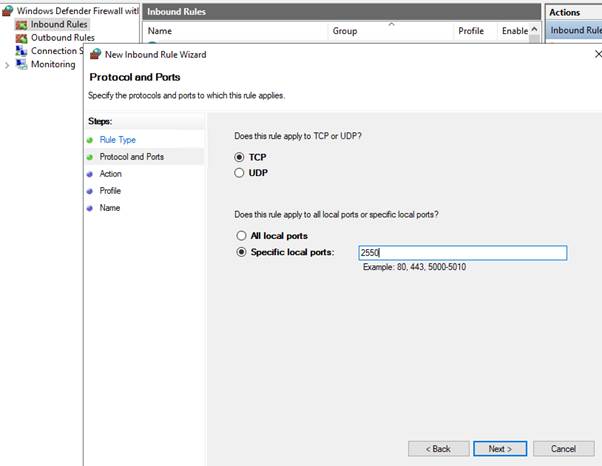Viewport: 602px width, 466px height.
Task: Click the Inbound Rules tree icon
Action: pos(21,25)
